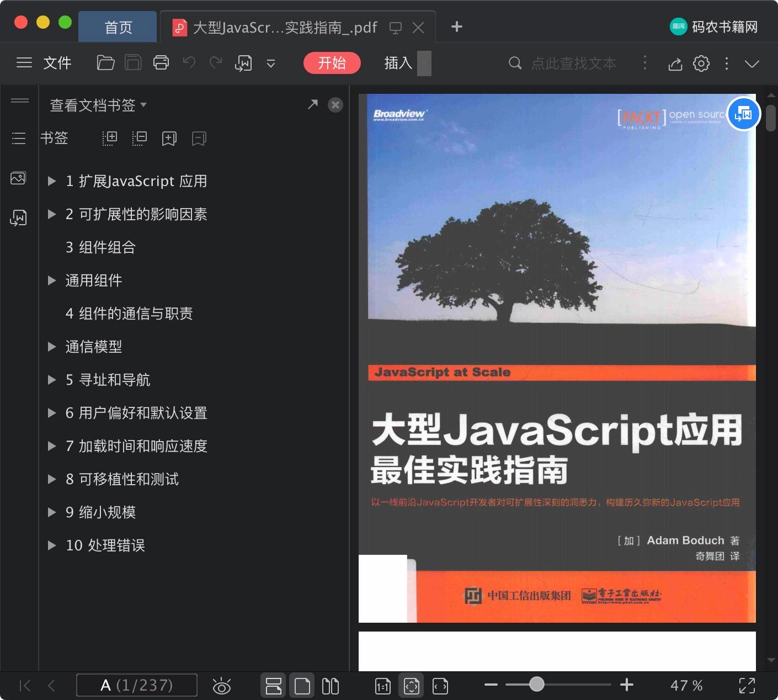Enter full screen mode icon
The image size is (778, 700).
tap(747, 686)
